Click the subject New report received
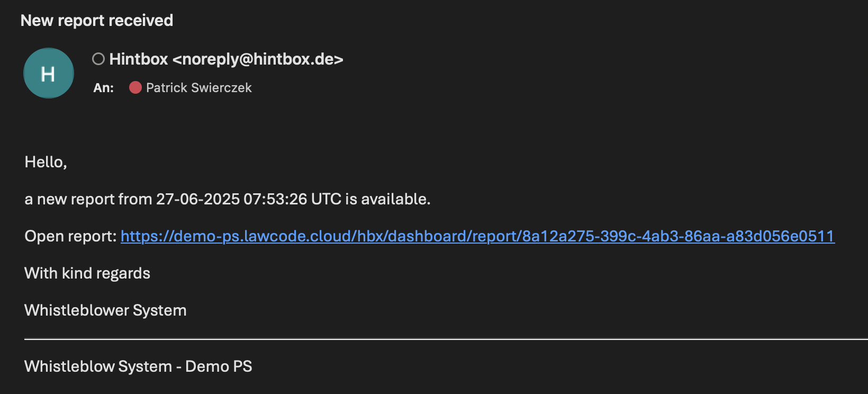 pyautogui.click(x=97, y=20)
